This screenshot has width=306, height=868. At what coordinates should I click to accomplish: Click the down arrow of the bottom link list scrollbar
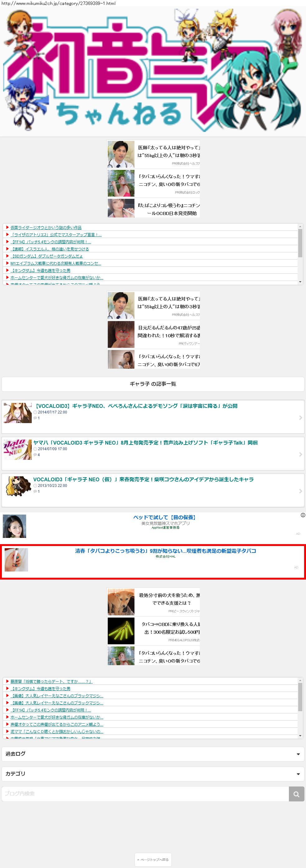(x=300, y=735)
